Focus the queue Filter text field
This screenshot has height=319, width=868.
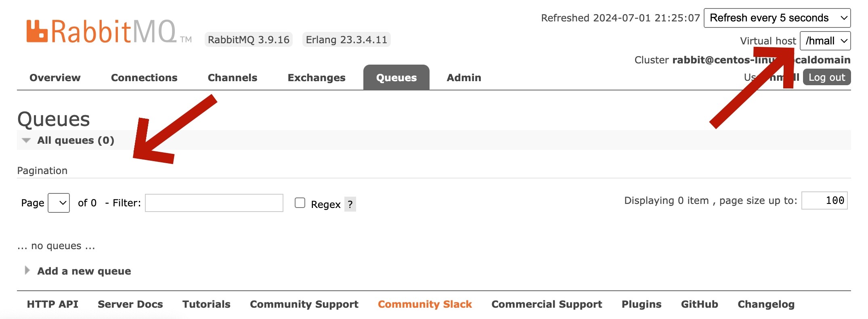214,203
